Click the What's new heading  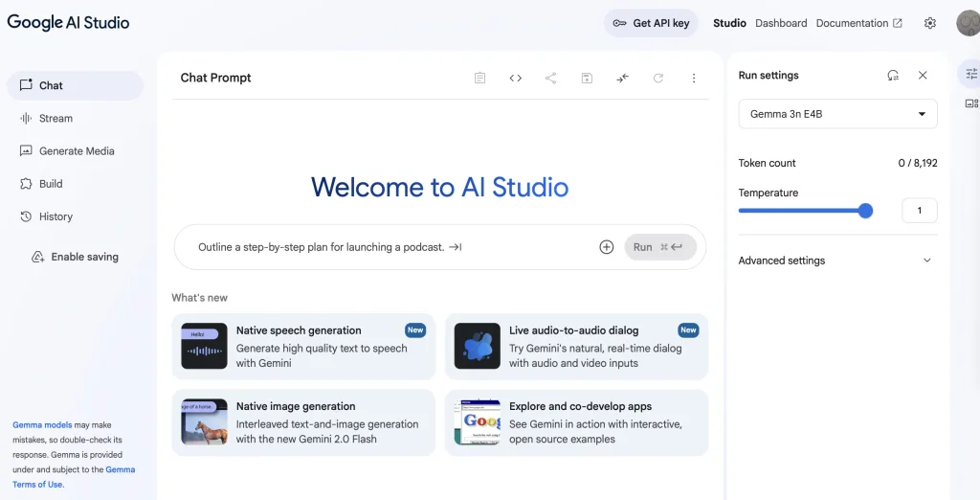199,298
